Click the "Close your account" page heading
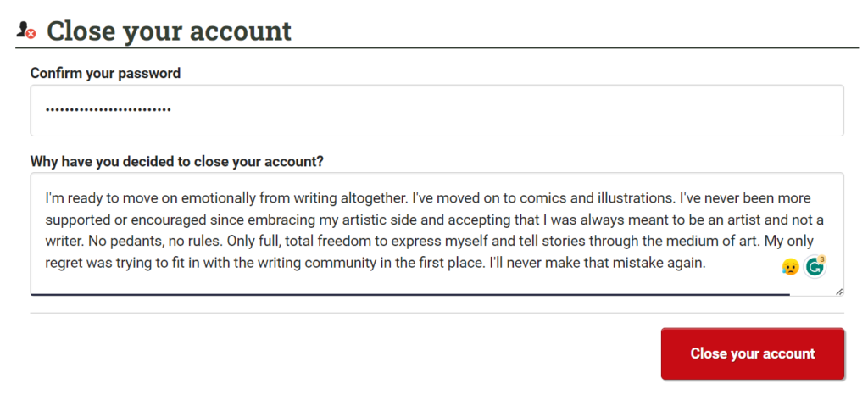This screenshot has height=395, width=868. point(169,31)
